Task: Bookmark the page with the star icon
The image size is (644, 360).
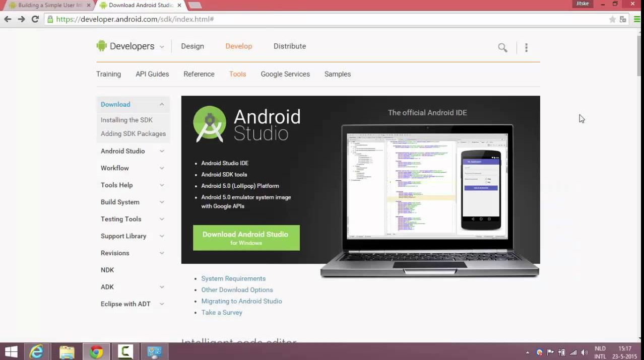Action: [612, 19]
